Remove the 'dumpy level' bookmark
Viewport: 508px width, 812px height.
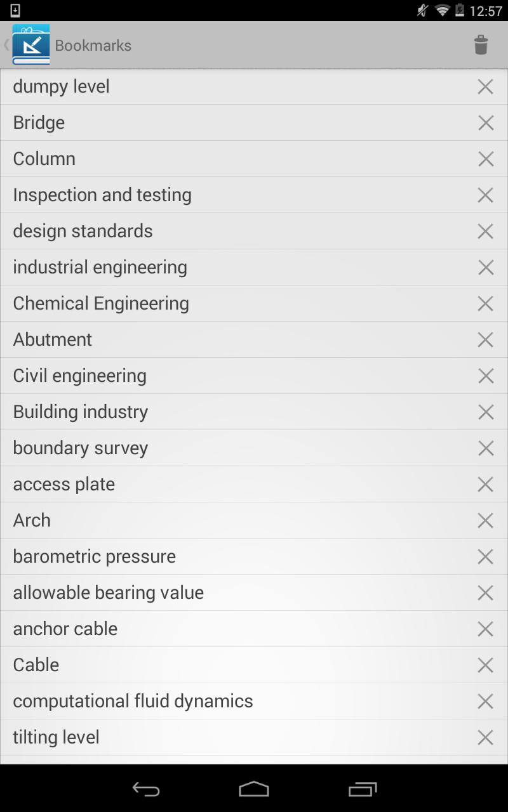click(485, 87)
